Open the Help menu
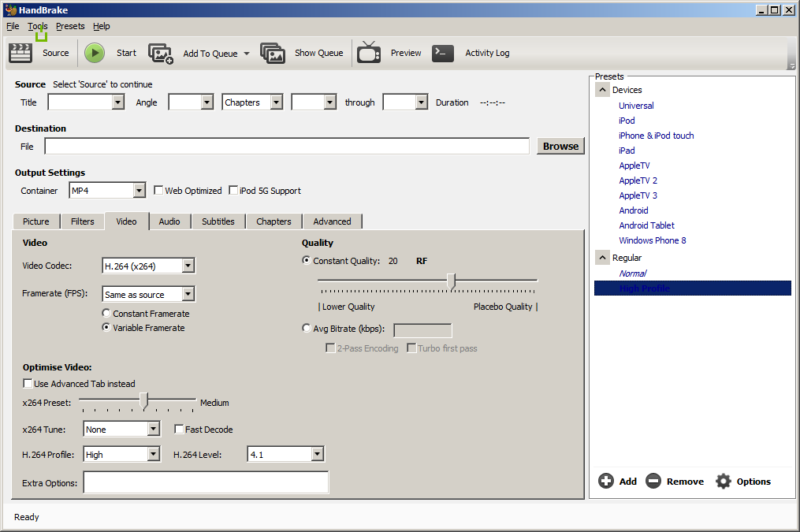This screenshot has height=532, width=800. coord(102,26)
